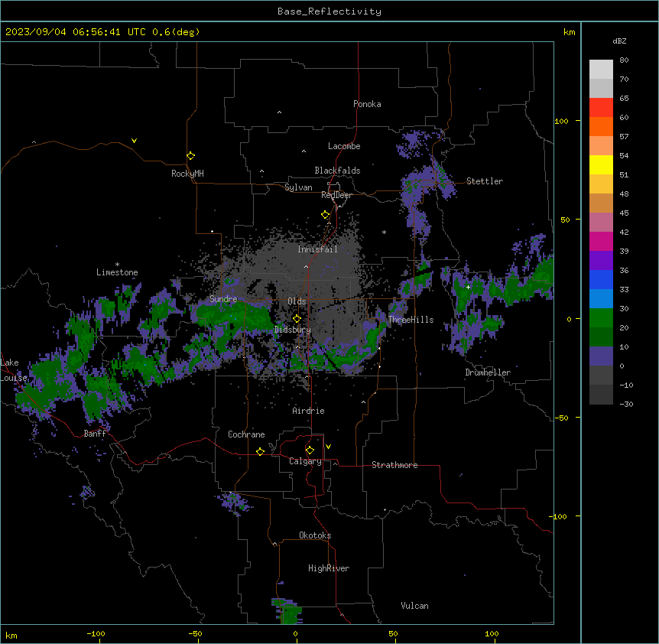Select the bright green 20-30 dBZ legend swatch

point(601,318)
